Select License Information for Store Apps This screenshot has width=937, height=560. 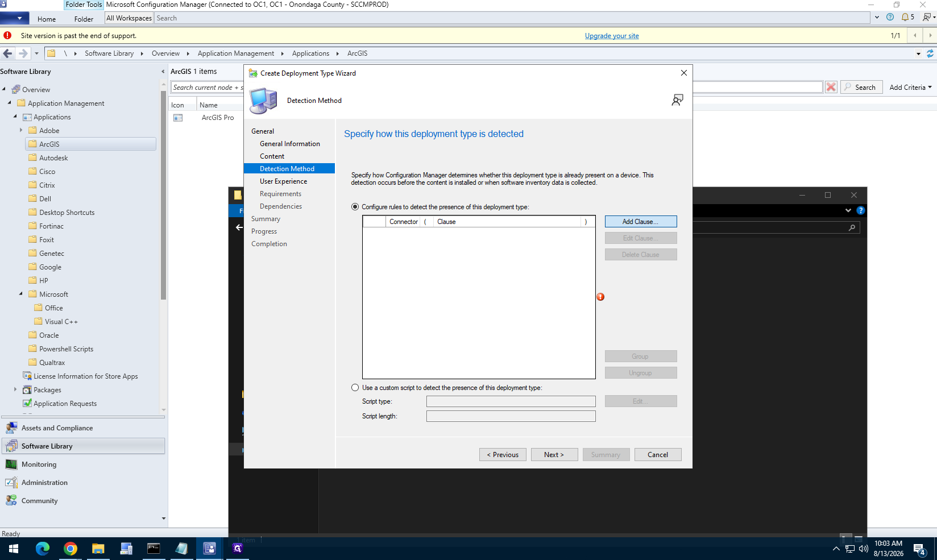[85, 376]
